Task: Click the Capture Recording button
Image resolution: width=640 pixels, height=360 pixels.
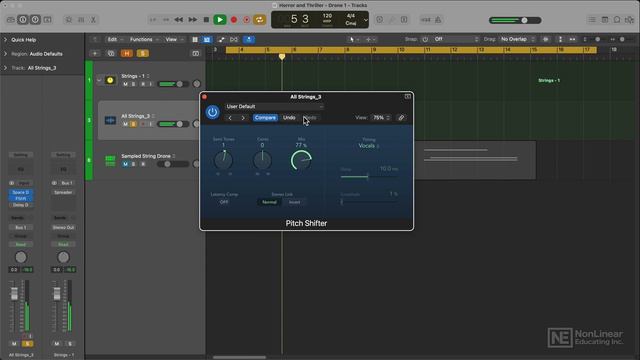Action: [247, 20]
